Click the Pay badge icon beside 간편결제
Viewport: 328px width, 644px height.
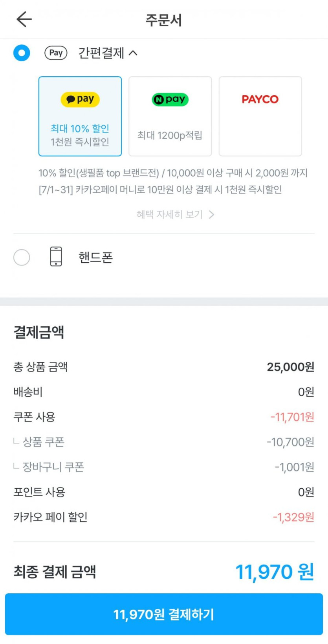point(56,53)
